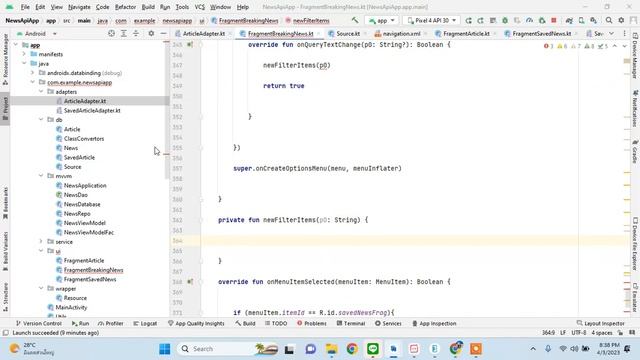Toggle Bookmarks tool window
Image resolution: width=640 pixels, height=360 pixels.
(x=5, y=203)
